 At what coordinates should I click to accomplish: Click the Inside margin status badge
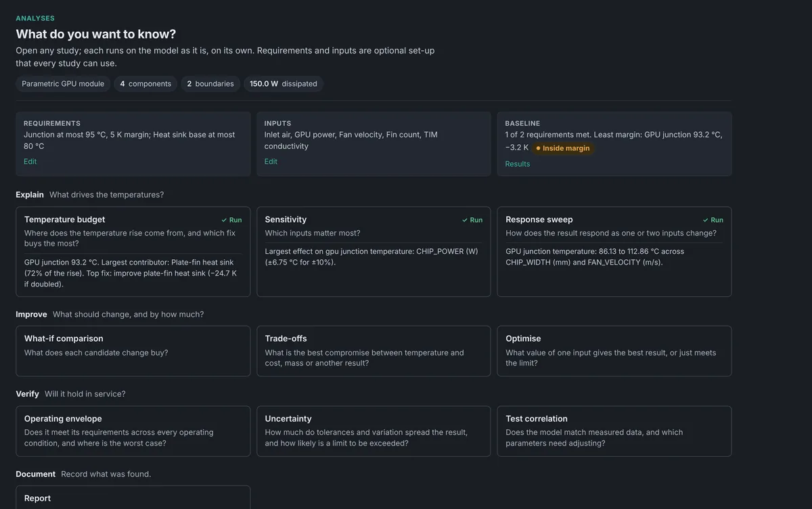[563, 148]
